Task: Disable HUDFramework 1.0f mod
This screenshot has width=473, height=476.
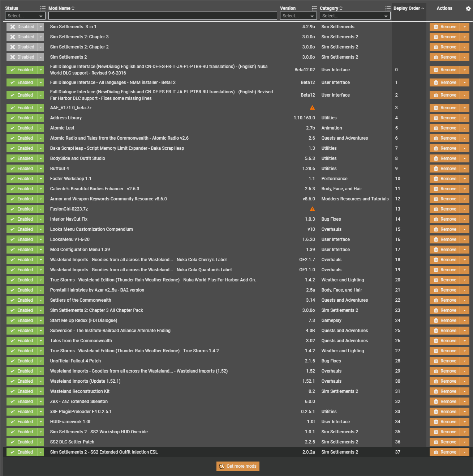Action: pos(22,422)
